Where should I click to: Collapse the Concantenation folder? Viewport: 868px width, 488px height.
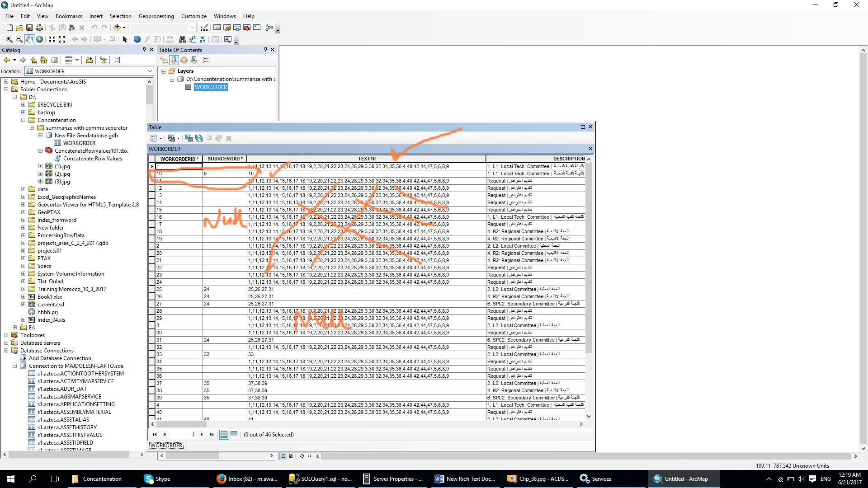tap(23, 120)
